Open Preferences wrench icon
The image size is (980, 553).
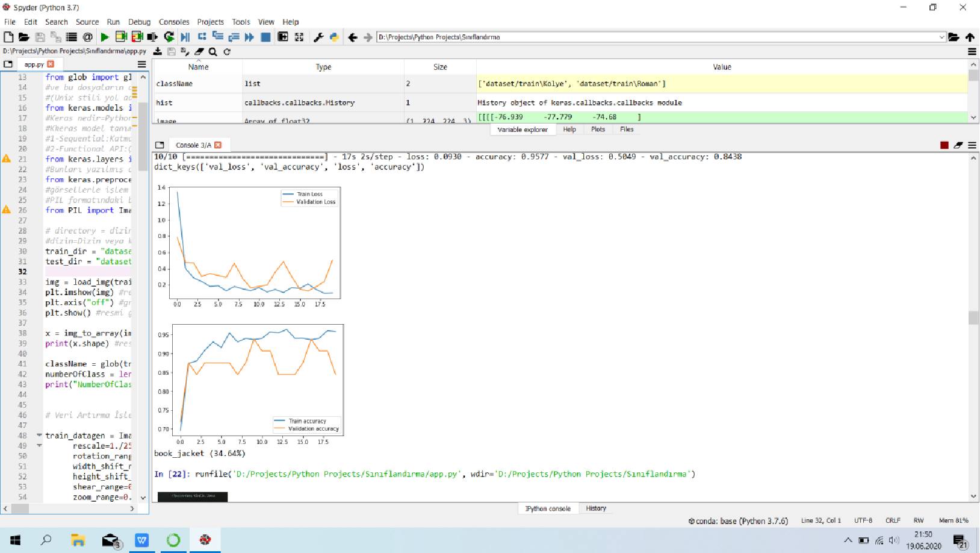(x=318, y=37)
